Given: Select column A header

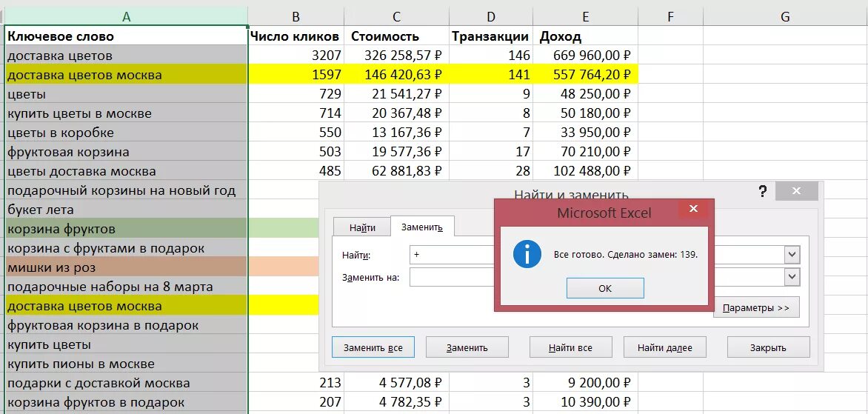Looking at the screenshot, I should 126,16.
